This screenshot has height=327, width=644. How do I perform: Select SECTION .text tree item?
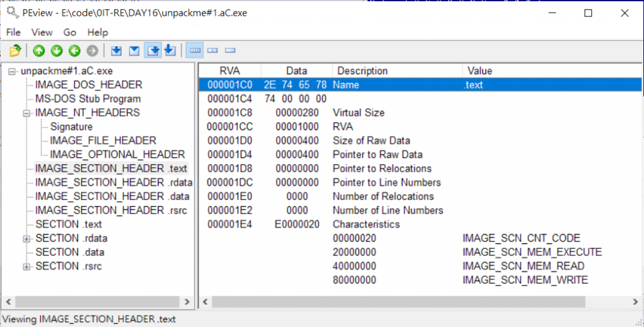point(69,224)
